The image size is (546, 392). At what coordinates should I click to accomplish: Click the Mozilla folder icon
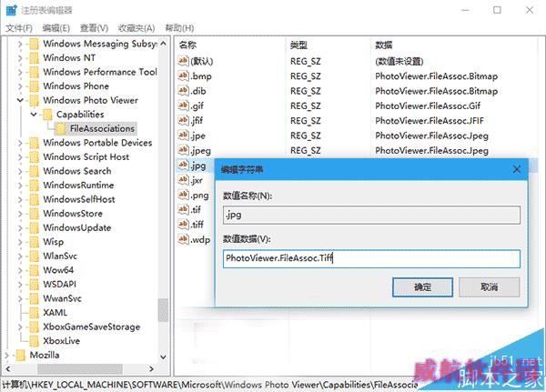point(21,355)
